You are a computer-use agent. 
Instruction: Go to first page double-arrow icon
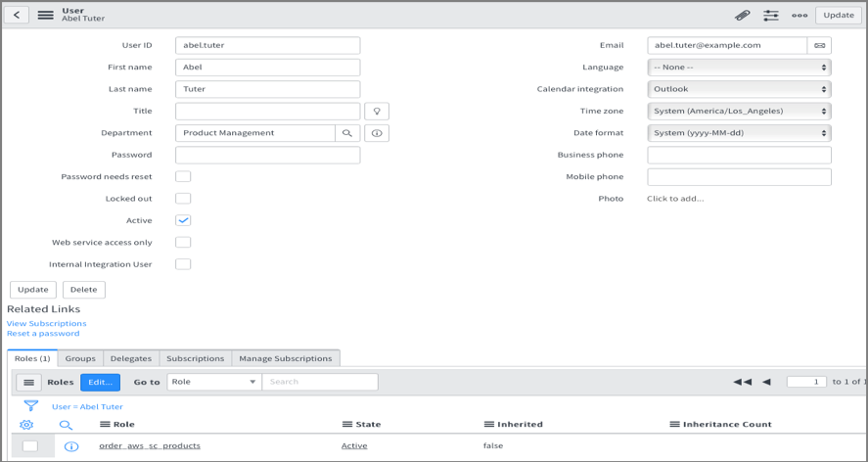point(743,382)
